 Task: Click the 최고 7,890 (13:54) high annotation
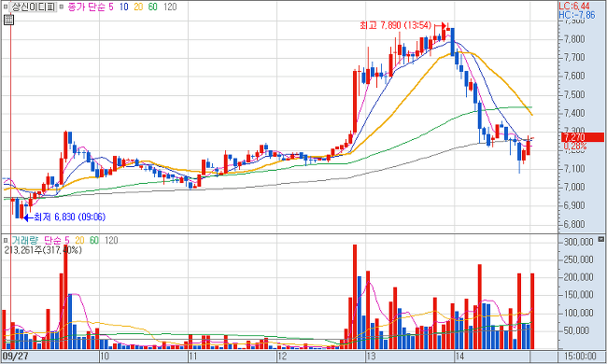coord(395,25)
